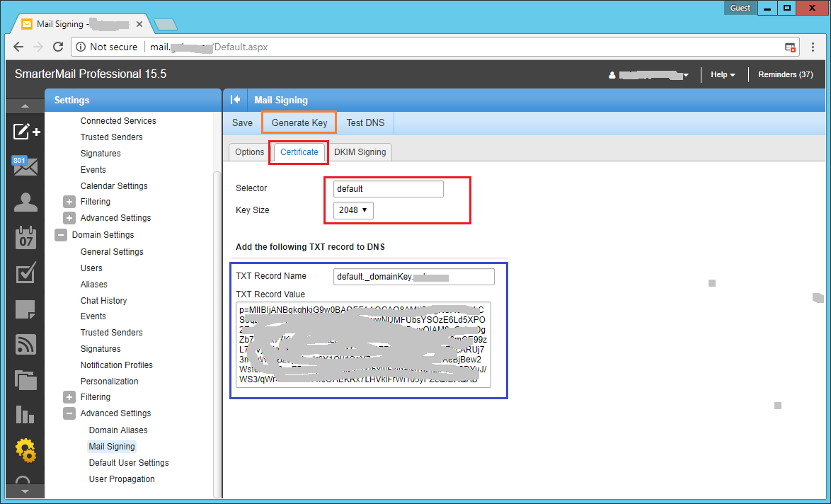The height and width of the screenshot is (504, 831).
Task: Open Users in Domain Settings
Action: pyautogui.click(x=91, y=268)
